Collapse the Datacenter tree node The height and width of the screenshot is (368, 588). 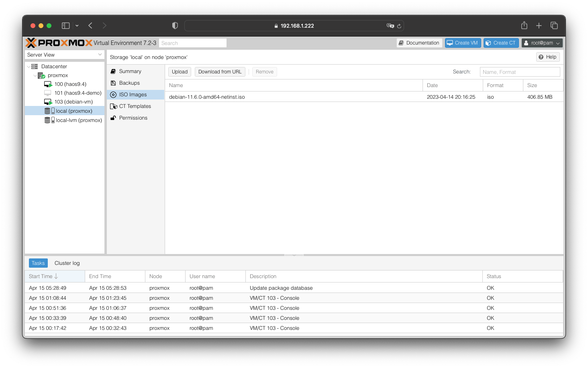(x=29, y=67)
